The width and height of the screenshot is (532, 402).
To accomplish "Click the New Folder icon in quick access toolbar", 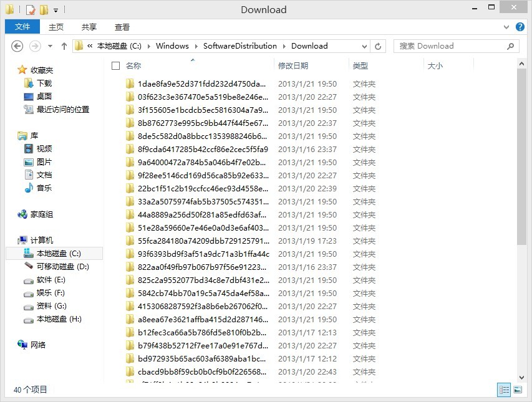I will 44,10.
